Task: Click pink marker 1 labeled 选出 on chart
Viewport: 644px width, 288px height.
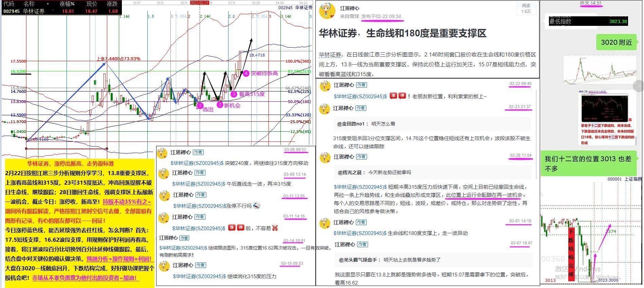Action: tap(200, 106)
